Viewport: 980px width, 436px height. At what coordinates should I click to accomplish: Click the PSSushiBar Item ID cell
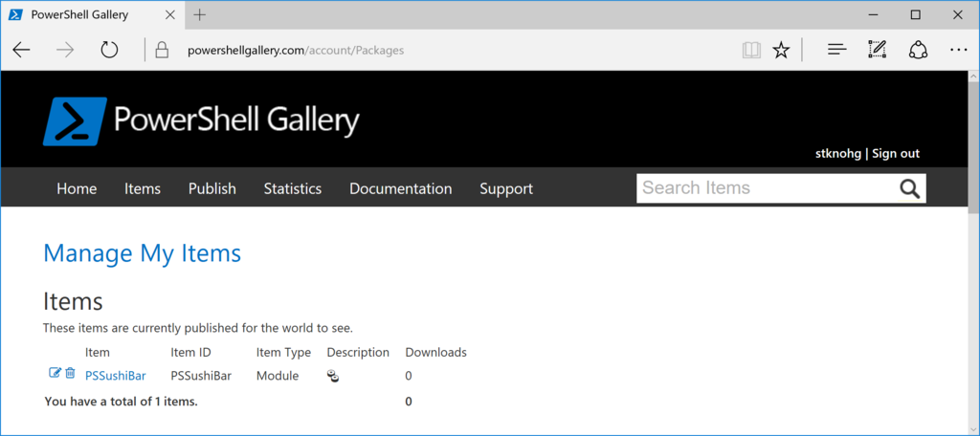pyautogui.click(x=201, y=376)
